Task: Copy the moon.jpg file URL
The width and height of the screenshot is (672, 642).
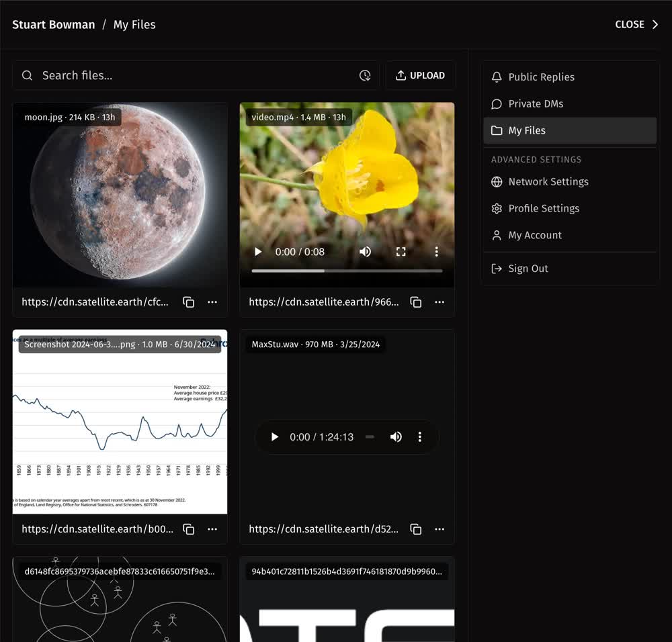Action: point(189,302)
